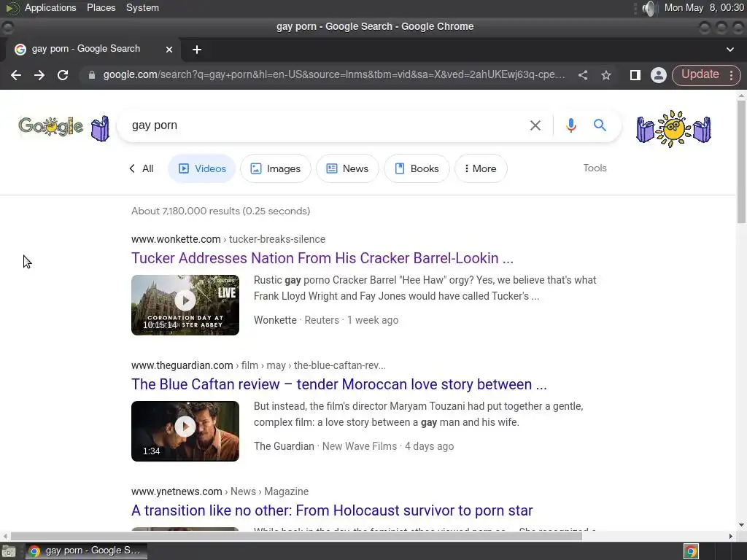Click the www.wonkette.com URL breadcrumb
747x560 pixels.
point(228,239)
